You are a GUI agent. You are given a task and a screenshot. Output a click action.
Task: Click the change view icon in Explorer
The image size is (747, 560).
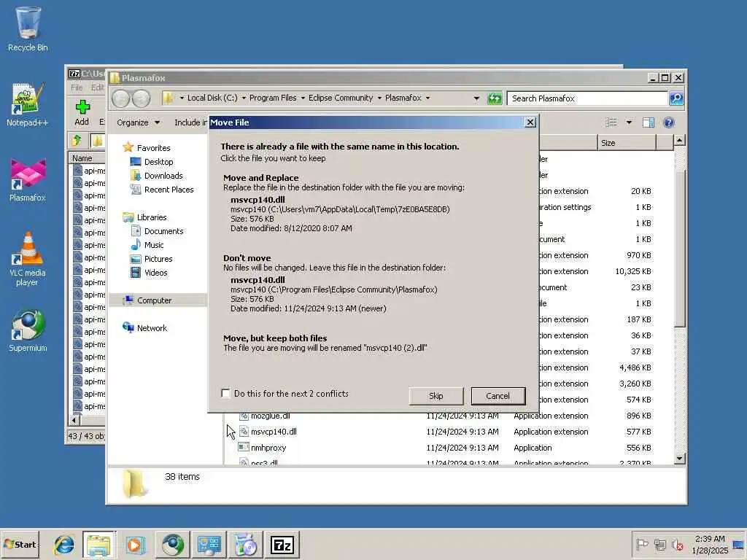(611, 122)
